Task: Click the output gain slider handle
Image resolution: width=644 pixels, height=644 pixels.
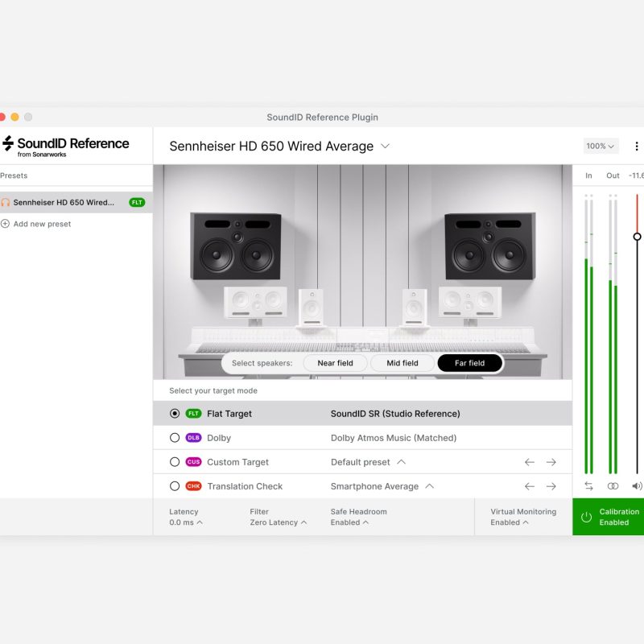Action: click(x=637, y=237)
